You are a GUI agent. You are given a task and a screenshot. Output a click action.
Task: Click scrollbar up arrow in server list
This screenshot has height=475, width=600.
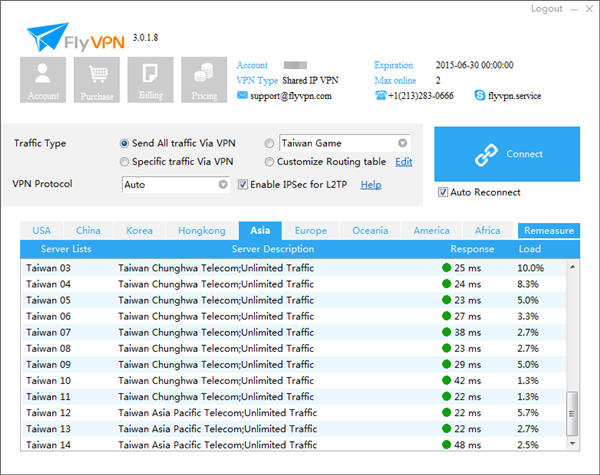click(572, 267)
